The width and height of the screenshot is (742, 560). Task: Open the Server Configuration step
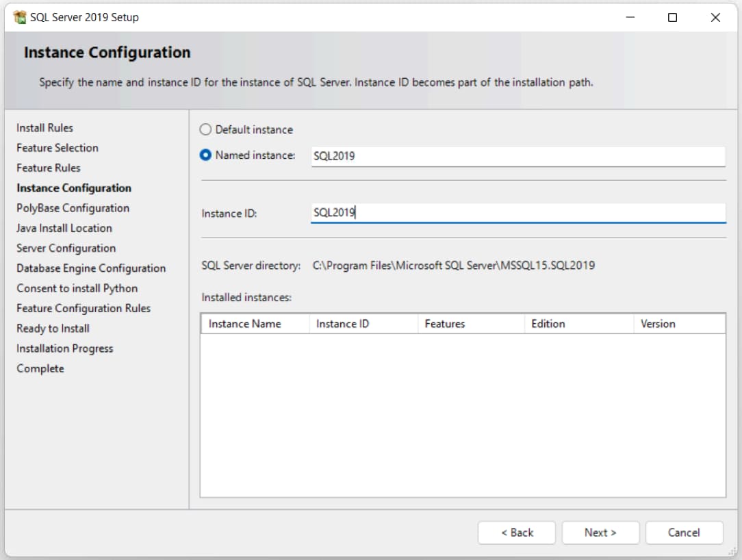point(66,248)
